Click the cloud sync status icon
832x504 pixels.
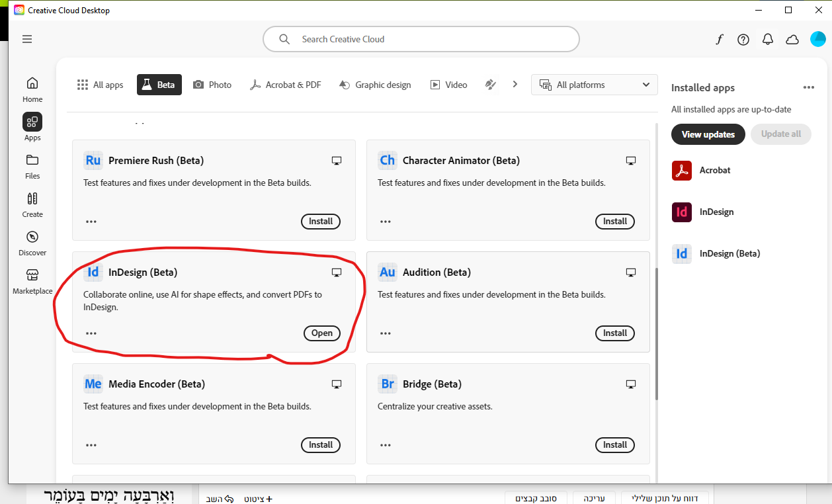click(792, 40)
